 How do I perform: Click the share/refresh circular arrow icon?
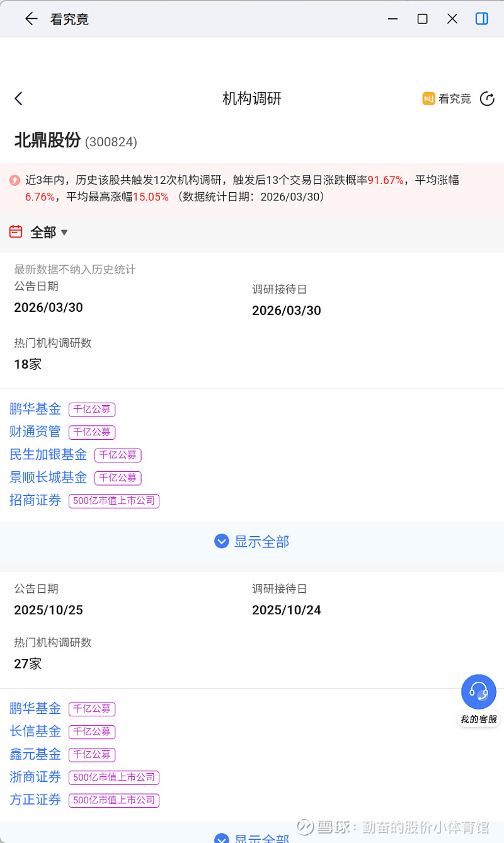point(487,99)
